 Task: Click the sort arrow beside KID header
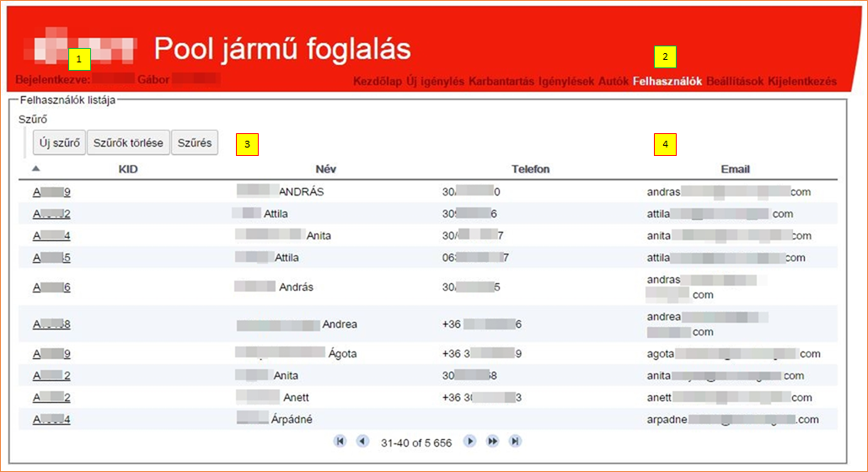(35, 169)
